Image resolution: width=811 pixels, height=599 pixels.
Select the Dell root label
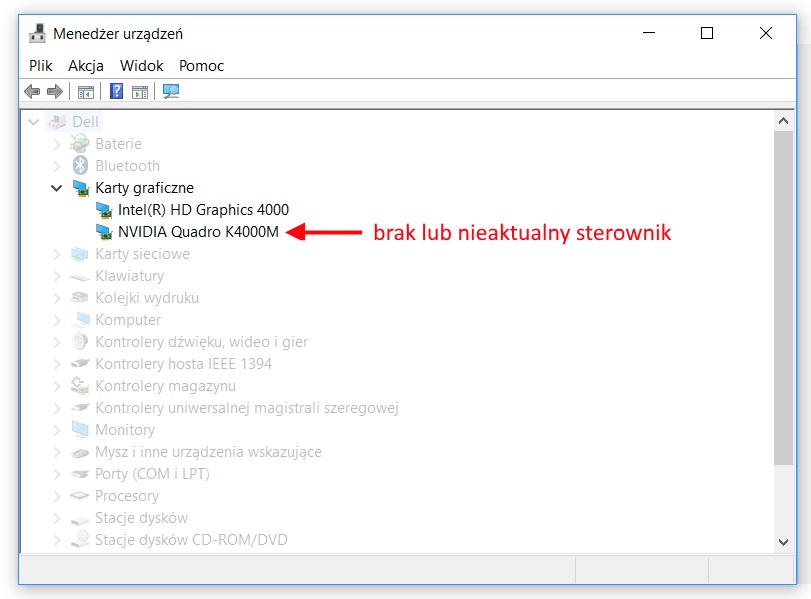tap(85, 122)
